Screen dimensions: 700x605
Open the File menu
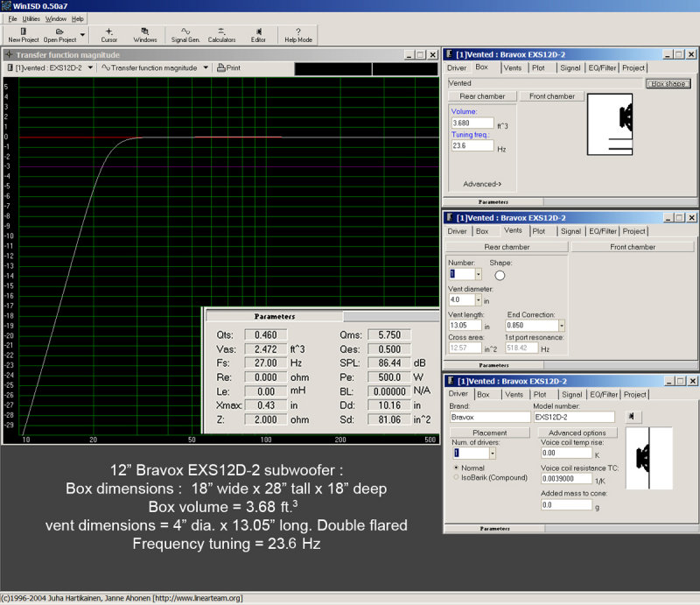pos(12,18)
